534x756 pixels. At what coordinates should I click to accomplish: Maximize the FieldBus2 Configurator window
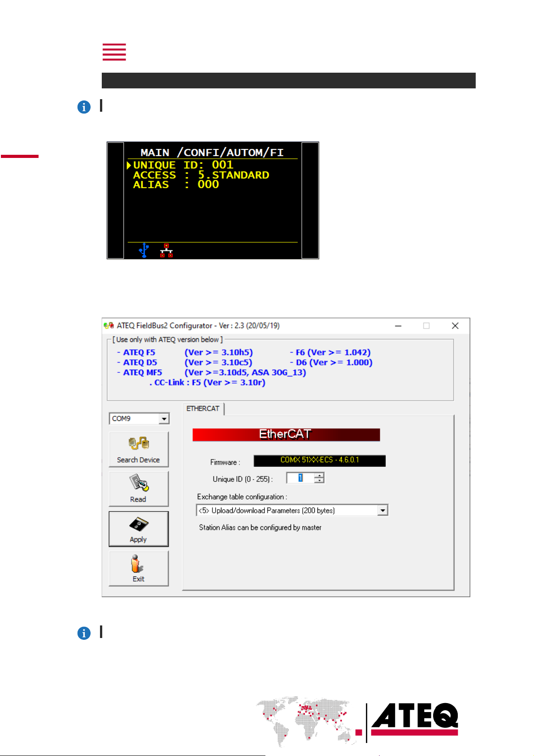click(x=426, y=326)
